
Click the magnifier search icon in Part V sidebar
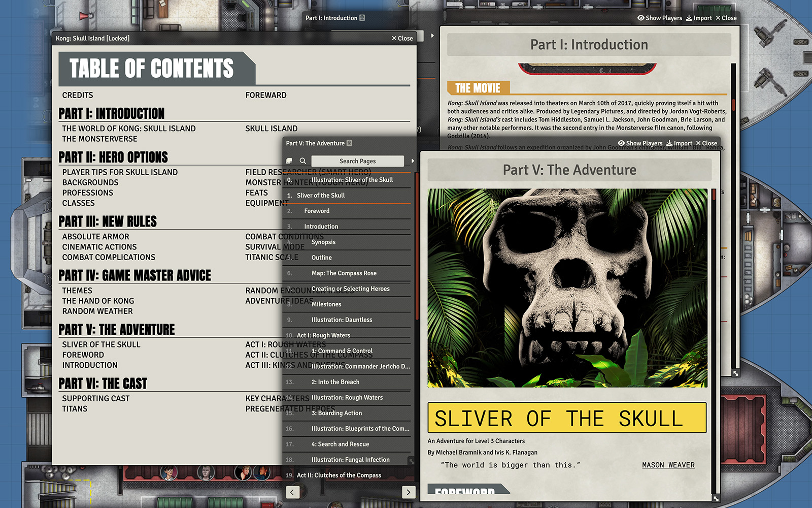point(302,161)
